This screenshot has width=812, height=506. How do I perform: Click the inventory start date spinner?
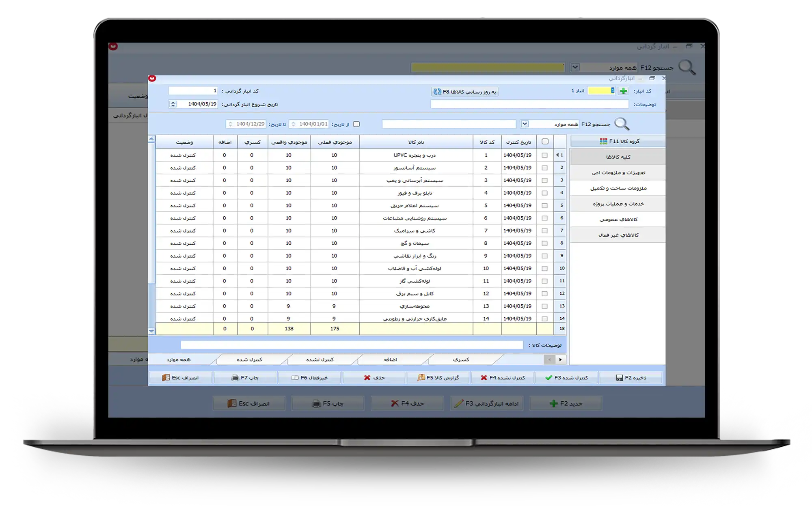coord(173,104)
